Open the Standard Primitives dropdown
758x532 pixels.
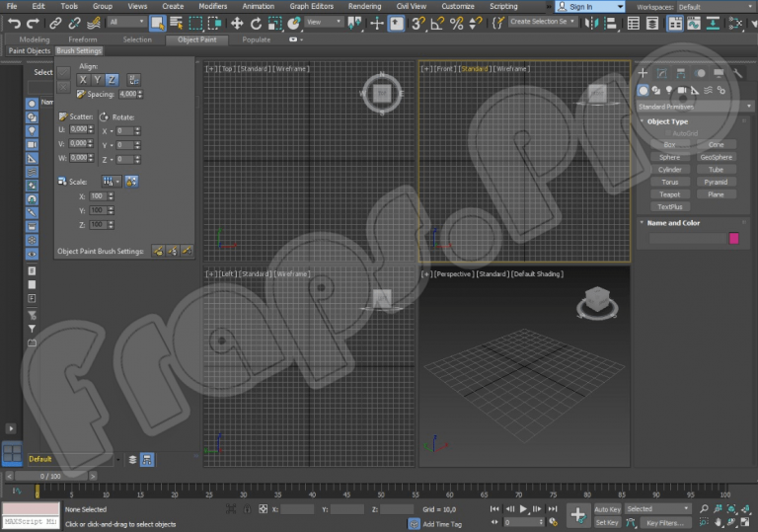[695, 106]
